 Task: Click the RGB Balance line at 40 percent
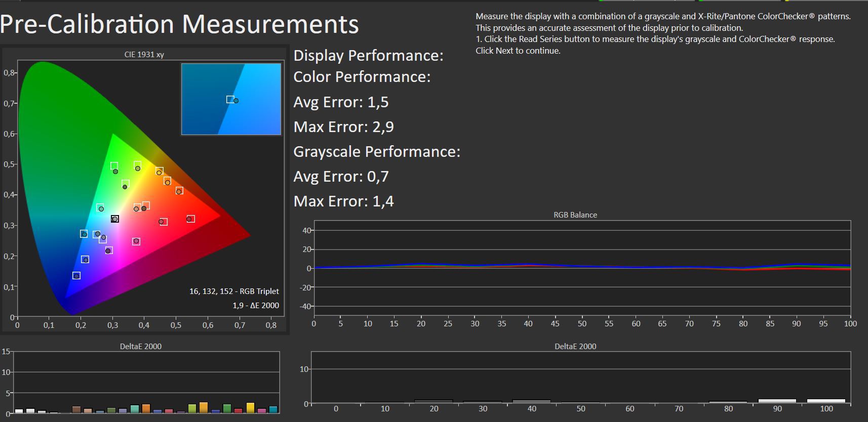tap(528, 265)
